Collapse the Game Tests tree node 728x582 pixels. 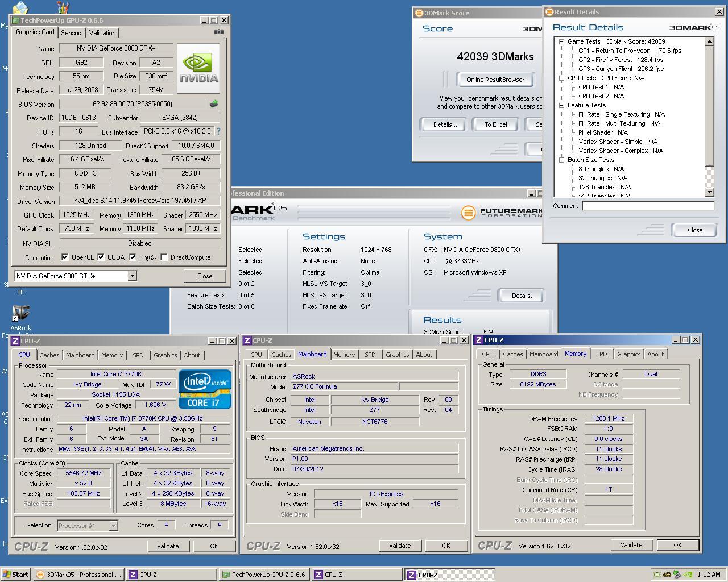pos(561,41)
